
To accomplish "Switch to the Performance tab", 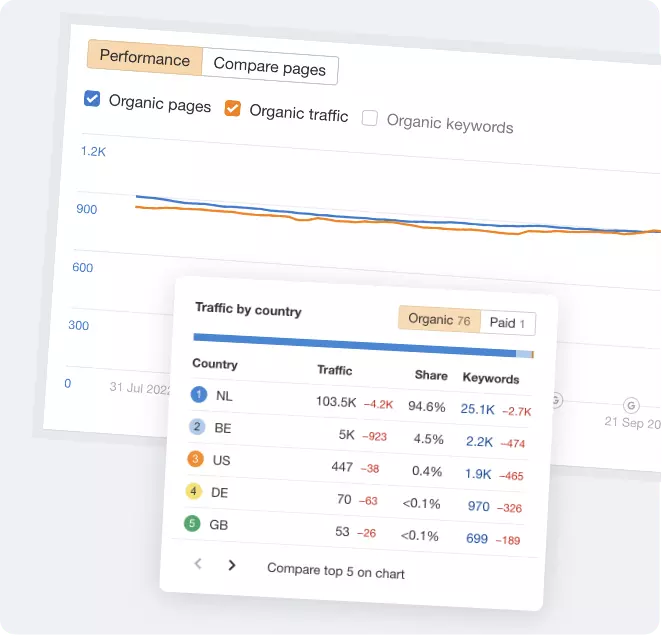I will click(x=145, y=57).
